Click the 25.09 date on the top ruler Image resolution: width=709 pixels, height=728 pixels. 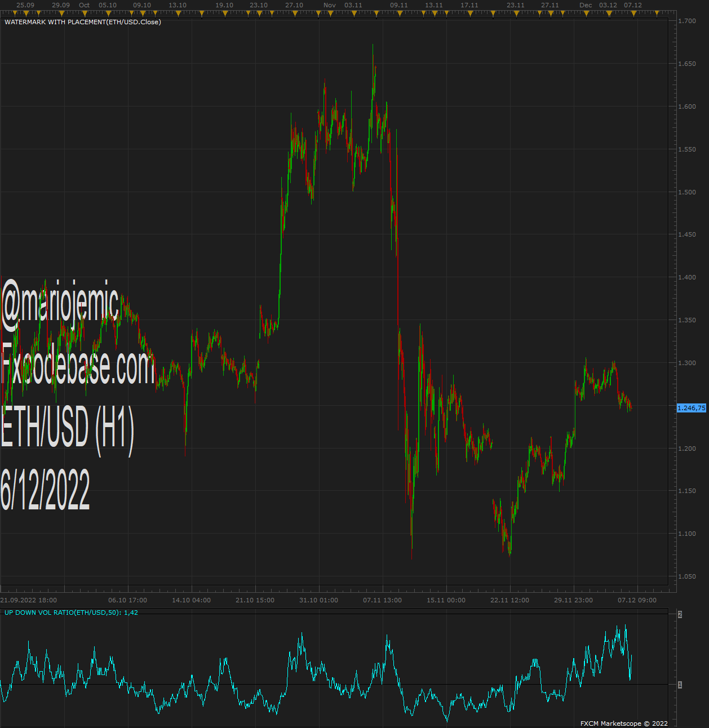pos(25,5)
